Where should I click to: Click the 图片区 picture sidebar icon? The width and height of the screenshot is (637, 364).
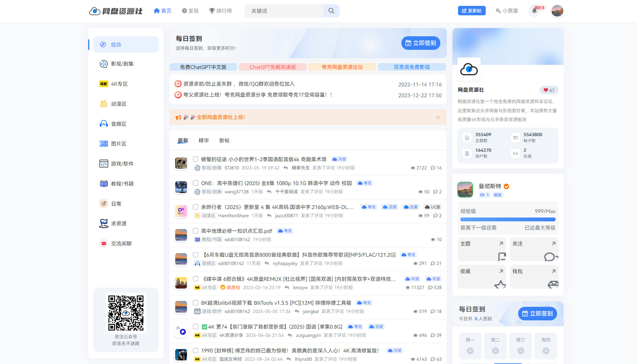coord(104,144)
